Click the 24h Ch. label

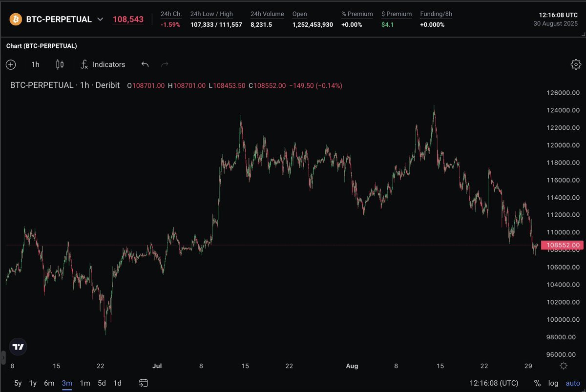coord(171,14)
